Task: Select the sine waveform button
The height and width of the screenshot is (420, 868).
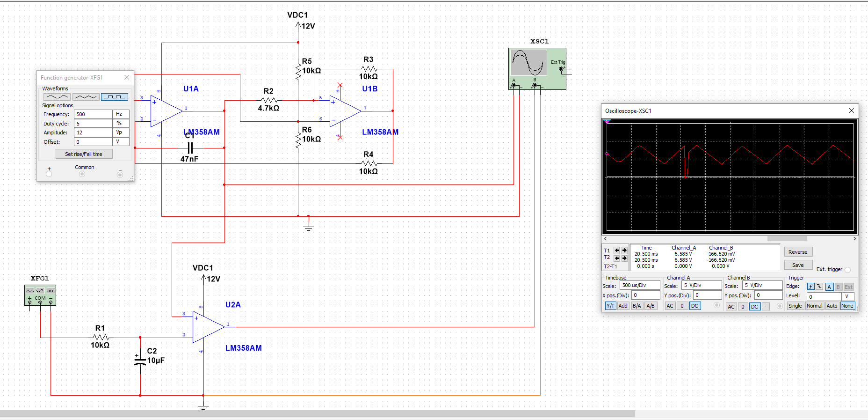Action: 57,97
